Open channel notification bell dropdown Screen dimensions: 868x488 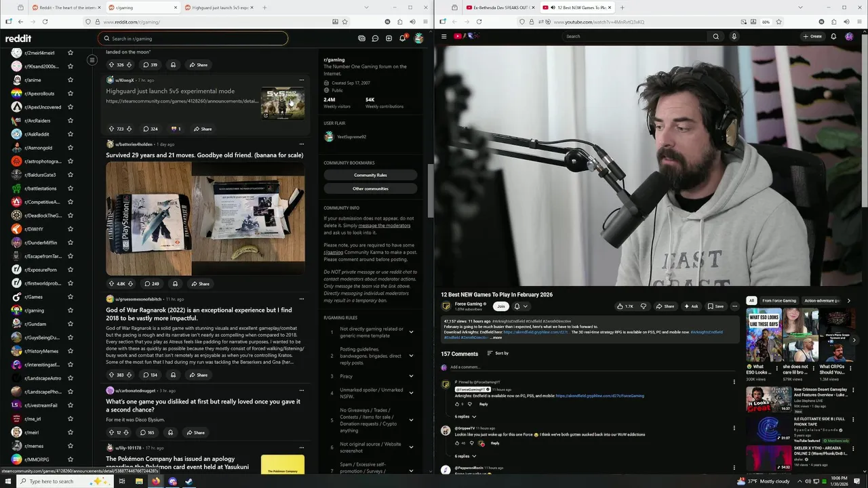tap(520, 306)
